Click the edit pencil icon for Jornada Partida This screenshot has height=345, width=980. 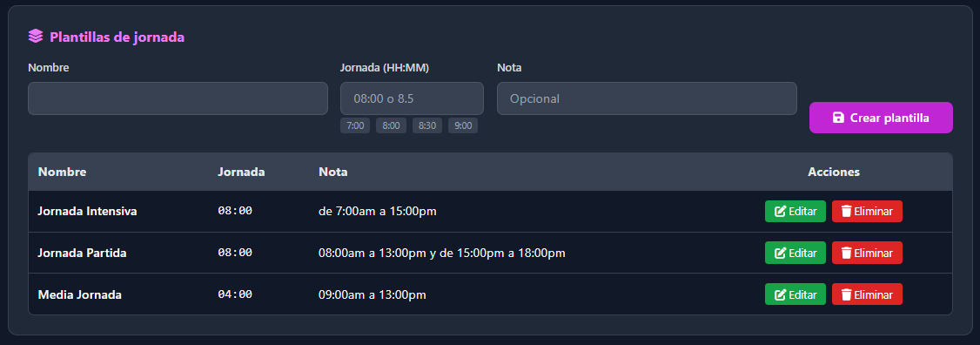point(780,253)
